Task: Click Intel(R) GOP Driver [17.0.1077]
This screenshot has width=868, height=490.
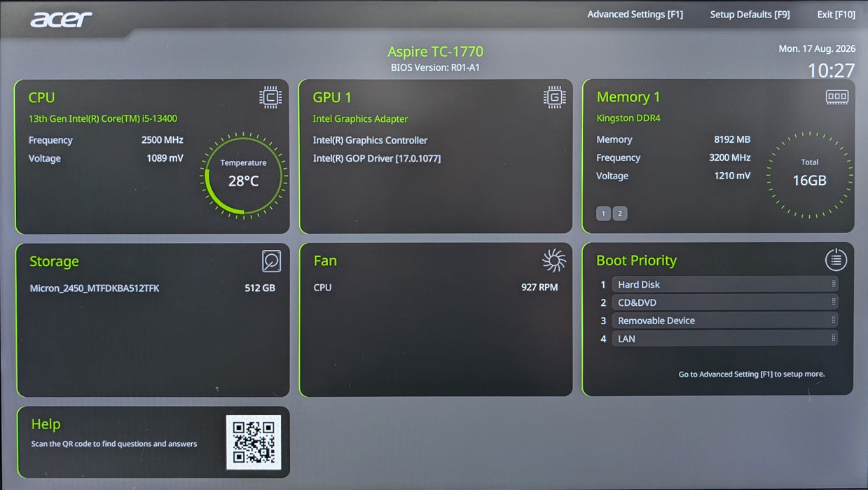Action: [377, 158]
